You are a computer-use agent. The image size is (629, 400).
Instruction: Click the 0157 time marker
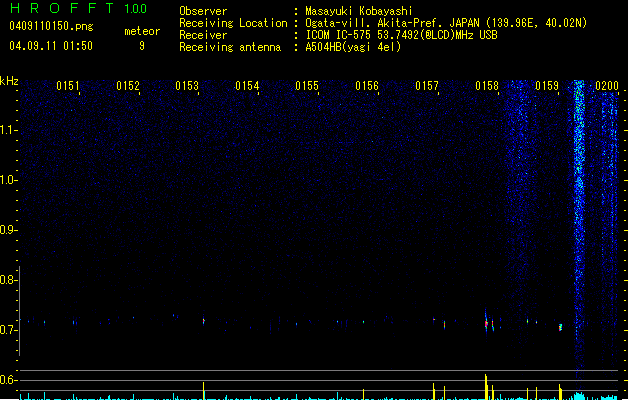point(427,85)
